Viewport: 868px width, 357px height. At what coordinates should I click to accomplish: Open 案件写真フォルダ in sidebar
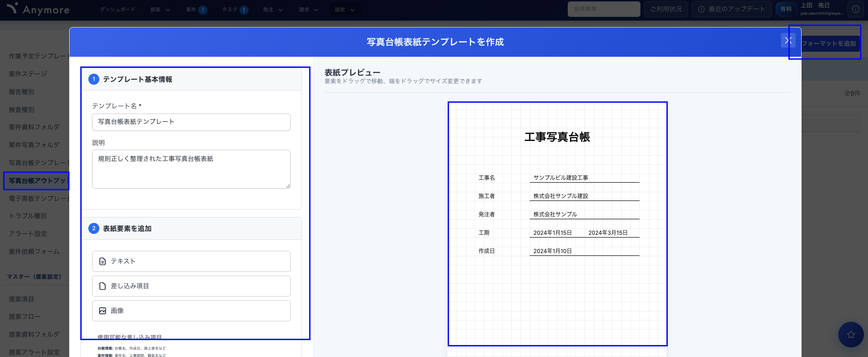tap(34, 145)
